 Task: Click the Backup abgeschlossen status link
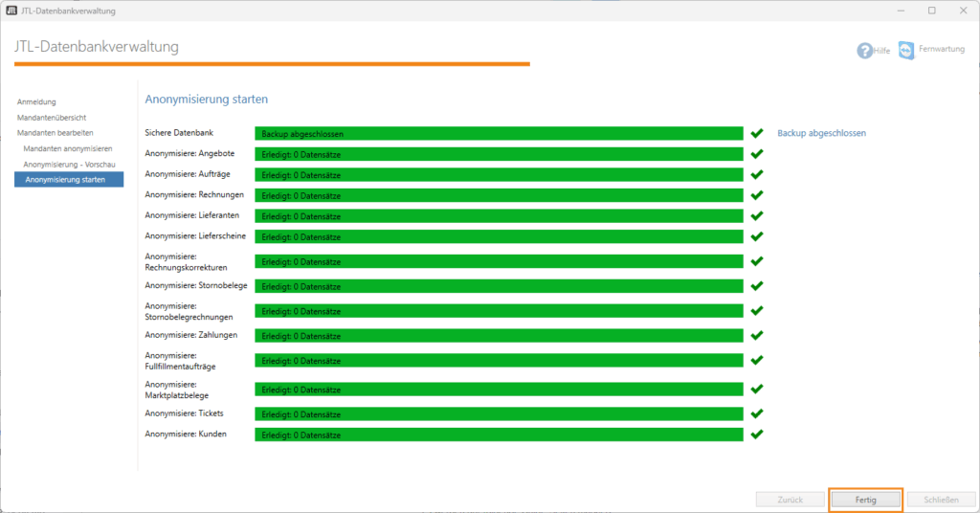click(821, 133)
